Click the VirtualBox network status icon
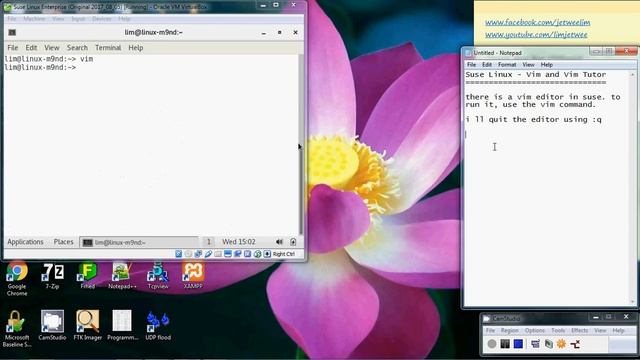The image size is (640, 360). click(x=198, y=254)
